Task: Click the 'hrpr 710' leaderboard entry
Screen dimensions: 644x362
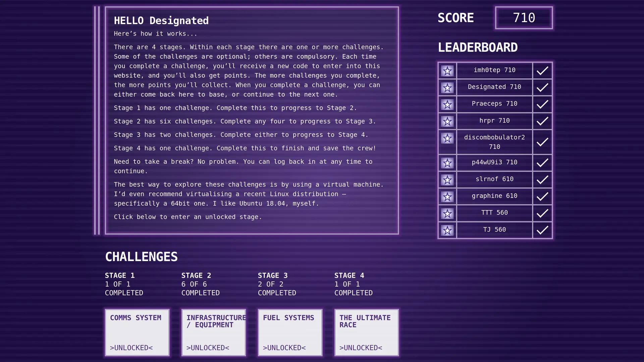Action: 494,121
